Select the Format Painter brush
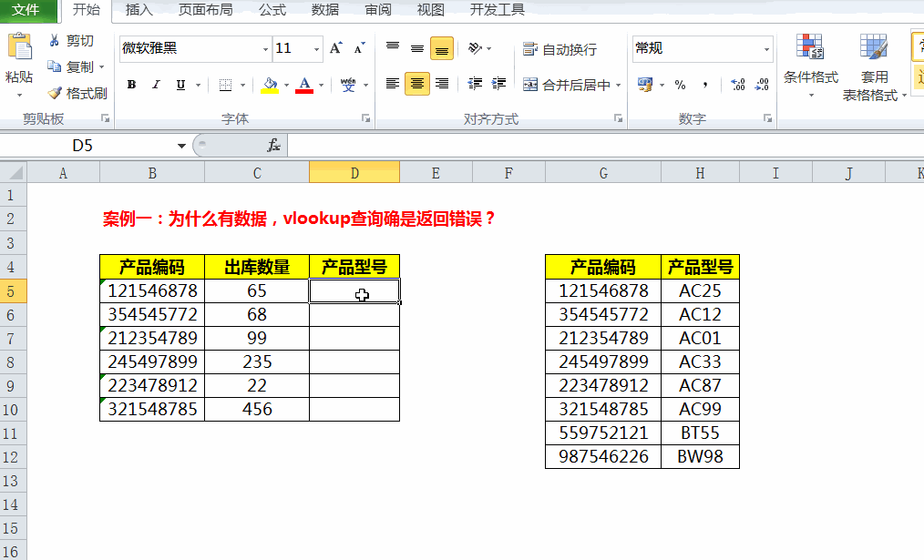 (x=55, y=93)
